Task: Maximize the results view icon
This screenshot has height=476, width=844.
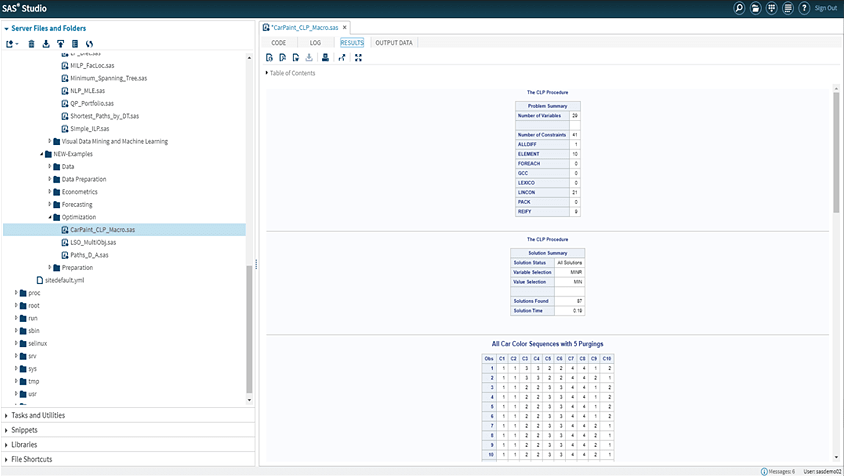Action: (358, 58)
